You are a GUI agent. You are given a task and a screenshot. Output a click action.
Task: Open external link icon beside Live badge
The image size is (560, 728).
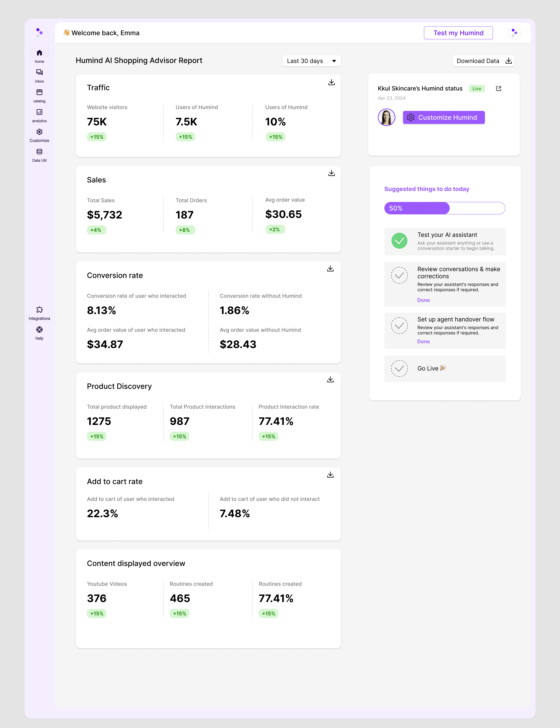499,89
